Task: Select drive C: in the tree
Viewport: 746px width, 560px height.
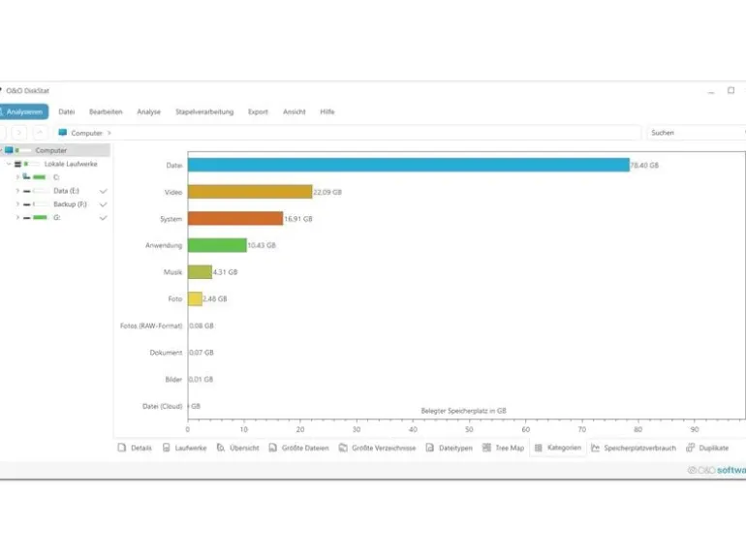Action: click(x=56, y=177)
